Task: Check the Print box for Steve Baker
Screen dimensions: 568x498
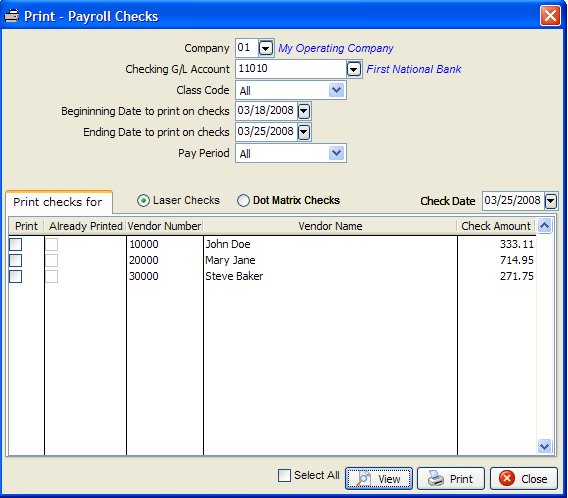Action: pyautogui.click(x=15, y=276)
